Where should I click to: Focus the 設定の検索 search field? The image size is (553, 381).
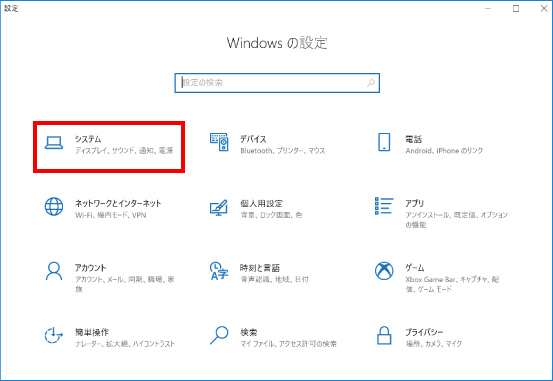tap(277, 83)
